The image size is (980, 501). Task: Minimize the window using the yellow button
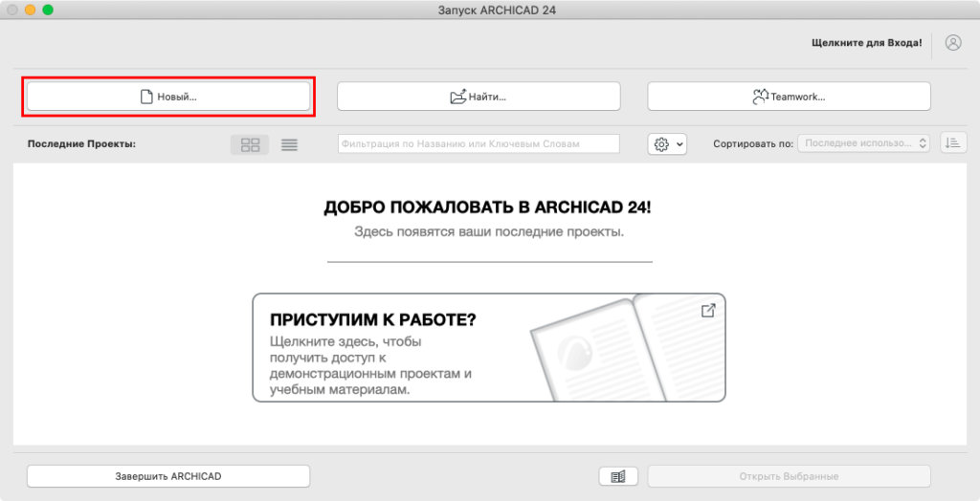click(31, 10)
